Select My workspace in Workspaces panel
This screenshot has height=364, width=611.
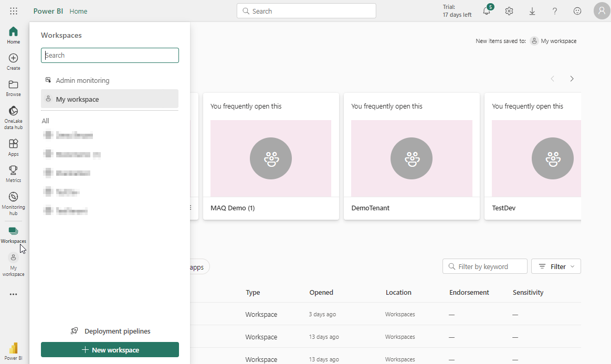tap(110, 99)
